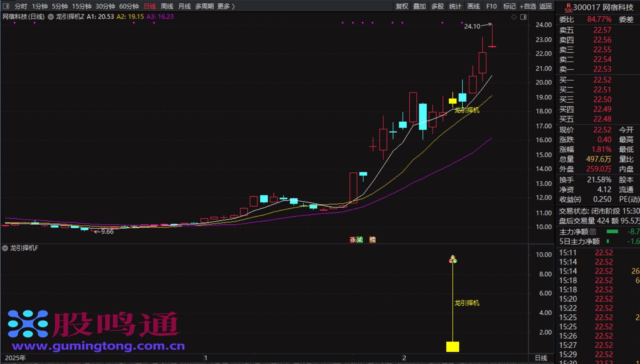Click the R 500 badge beside stock code
Image resolution: width=640 pixels, height=364 pixels.
tap(568, 8)
